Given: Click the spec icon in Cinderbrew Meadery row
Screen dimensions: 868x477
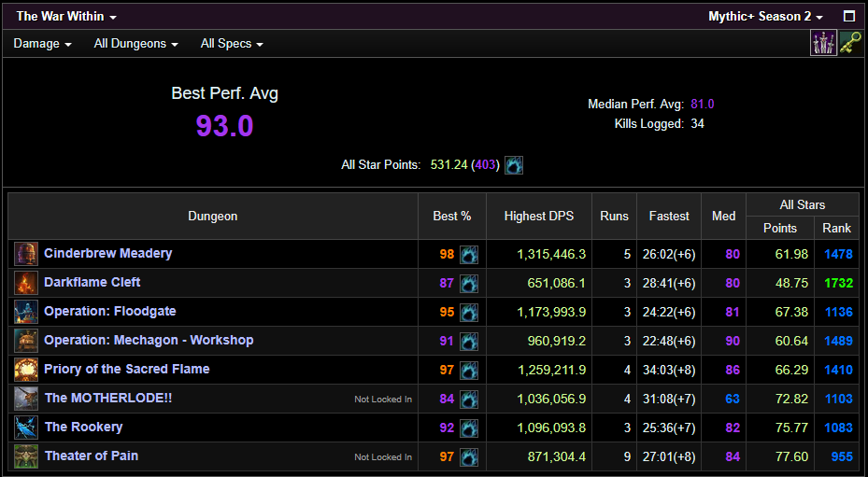Looking at the screenshot, I should coord(469,255).
